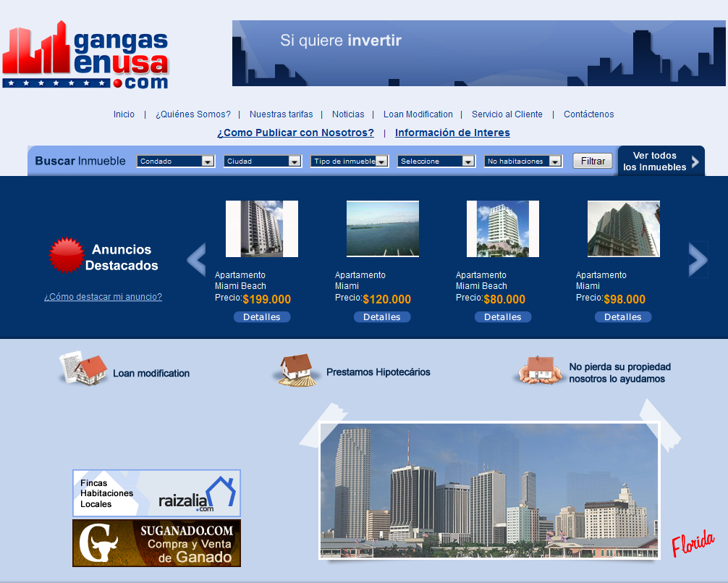Screen dimensions: 728x583
Task: Click the chevron arrow beside Ver todos los Inmuebles
Action: 695,162
